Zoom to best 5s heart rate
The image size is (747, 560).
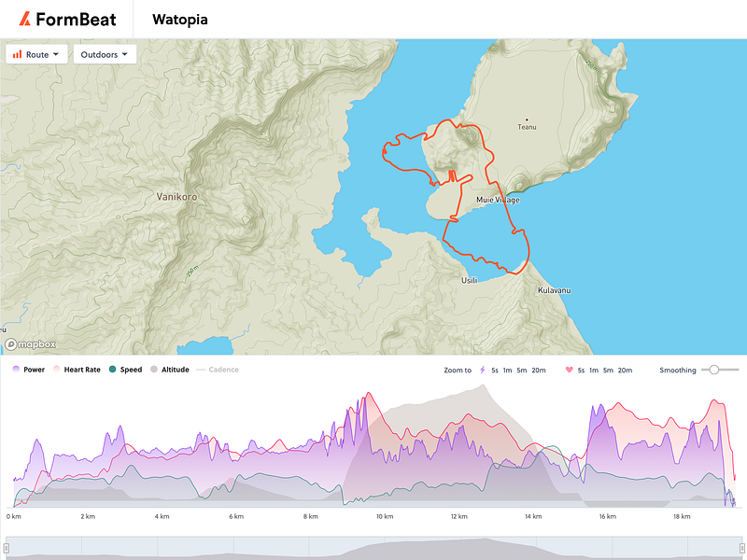[x=581, y=370]
